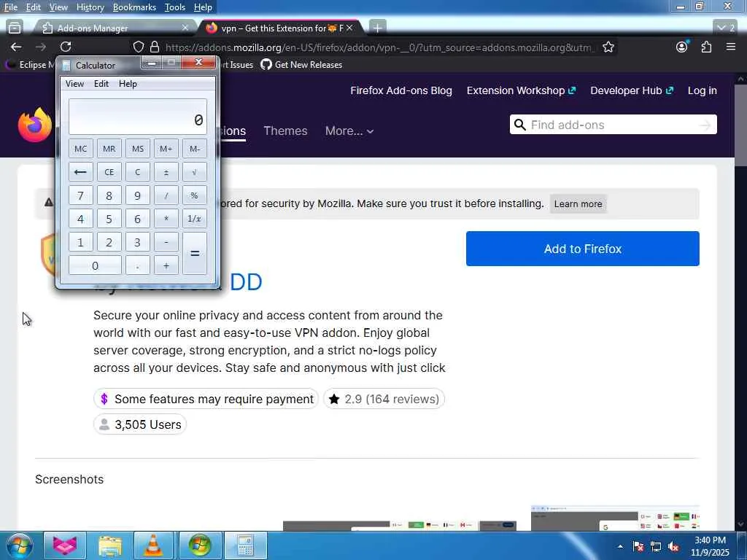Click Calculator backspace arrow button

click(80, 172)
